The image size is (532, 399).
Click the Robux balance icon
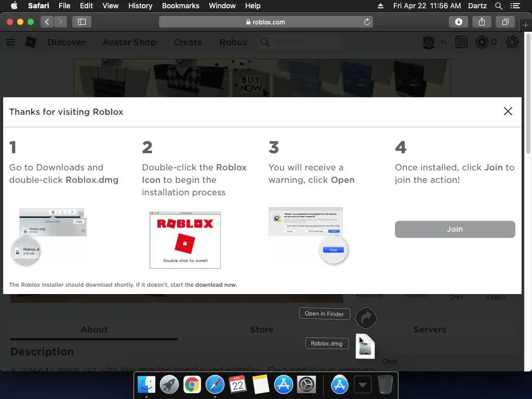click(482, 42)
